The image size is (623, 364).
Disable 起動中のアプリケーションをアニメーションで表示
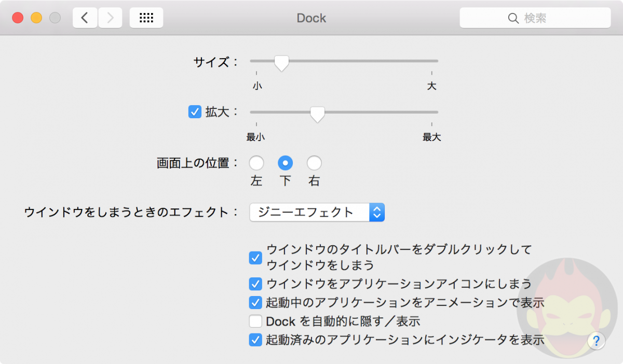[x=255, y=303]
